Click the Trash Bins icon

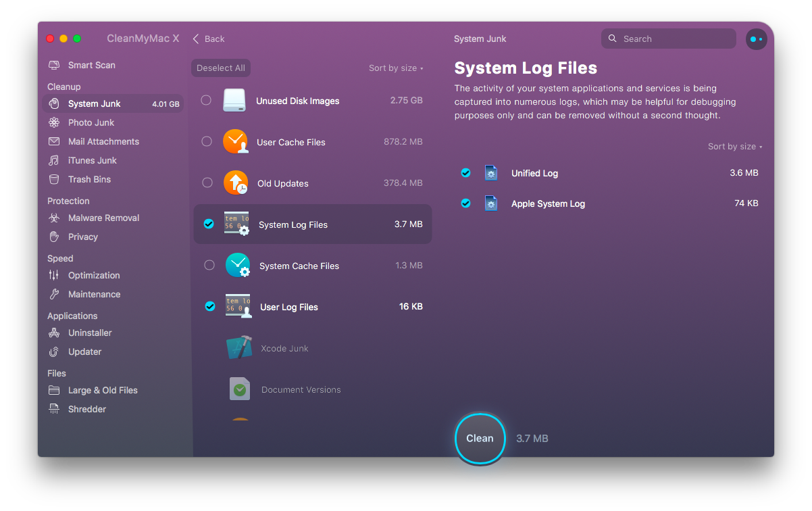[x=54, y=180]
